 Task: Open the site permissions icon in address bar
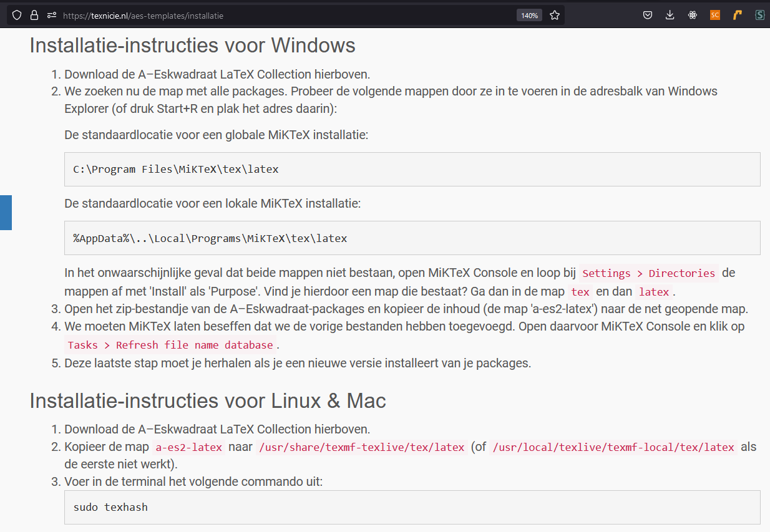(x=52, y=16)
